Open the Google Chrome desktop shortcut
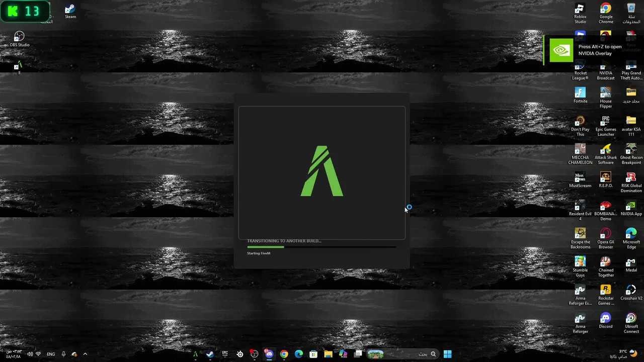This screenshot has width=644, height=362. click(x=606, y=14)
